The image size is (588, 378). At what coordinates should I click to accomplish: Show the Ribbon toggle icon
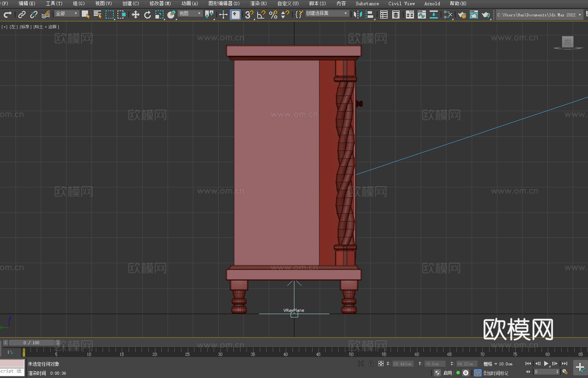point(410,14)
